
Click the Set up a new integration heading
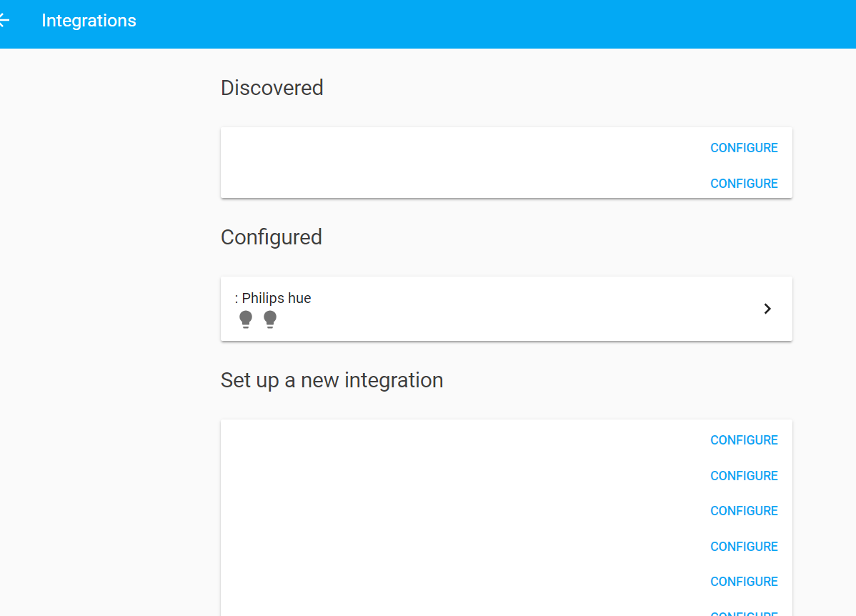coord(332,379)
